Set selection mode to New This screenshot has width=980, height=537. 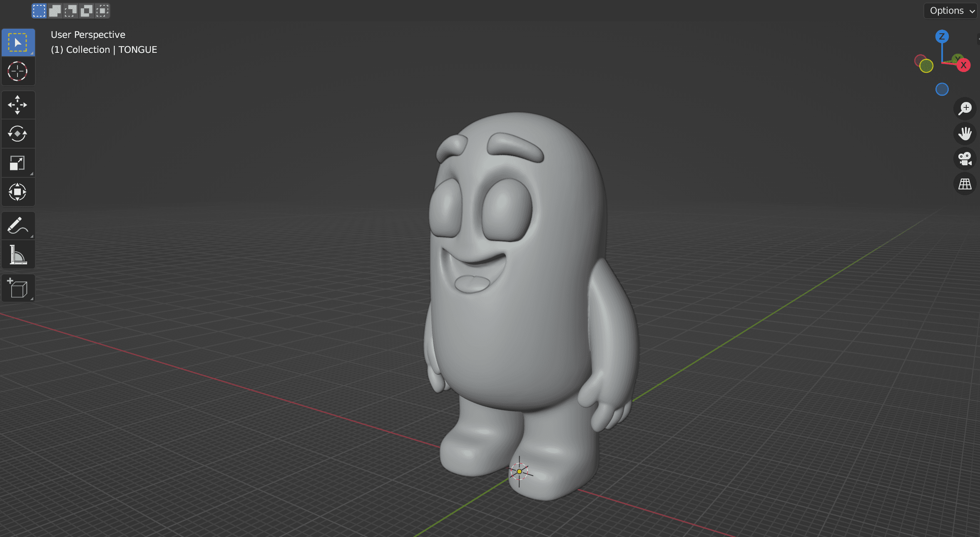pos(39,11)
